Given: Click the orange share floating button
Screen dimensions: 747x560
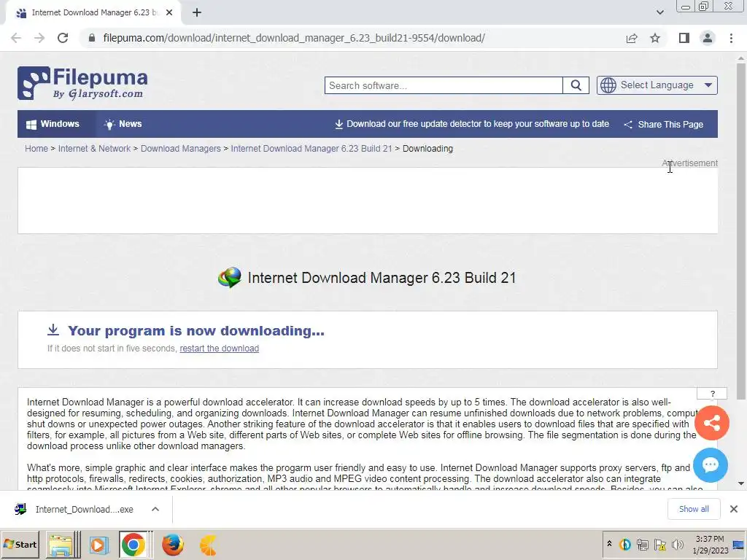Looking at the screenshot, I should coord(712,422).
